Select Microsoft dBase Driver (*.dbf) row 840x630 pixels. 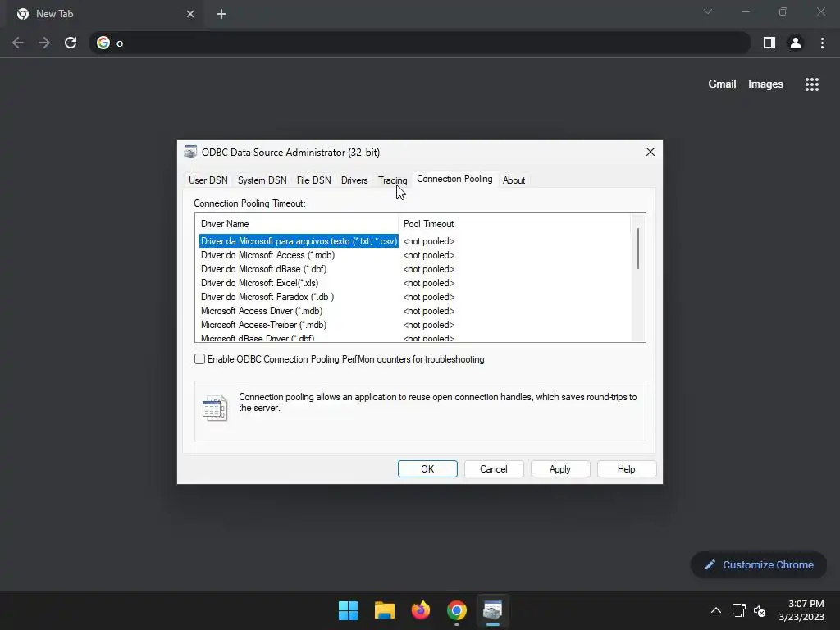(x=258, y=338)
